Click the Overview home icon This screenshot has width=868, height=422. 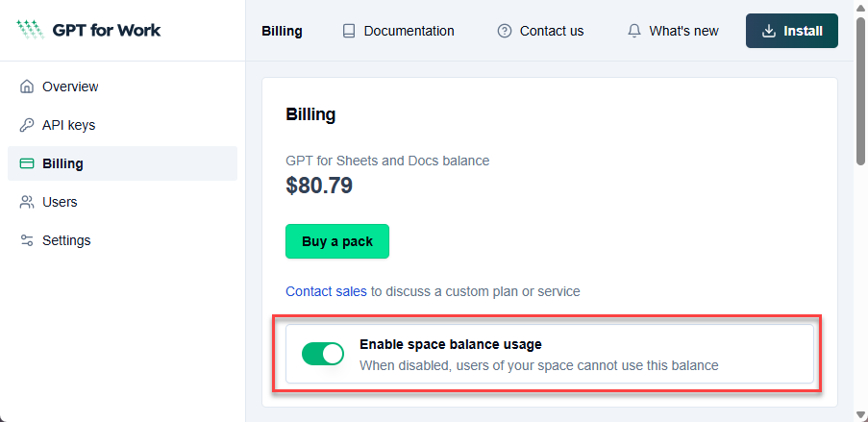[x=27, y=87]
